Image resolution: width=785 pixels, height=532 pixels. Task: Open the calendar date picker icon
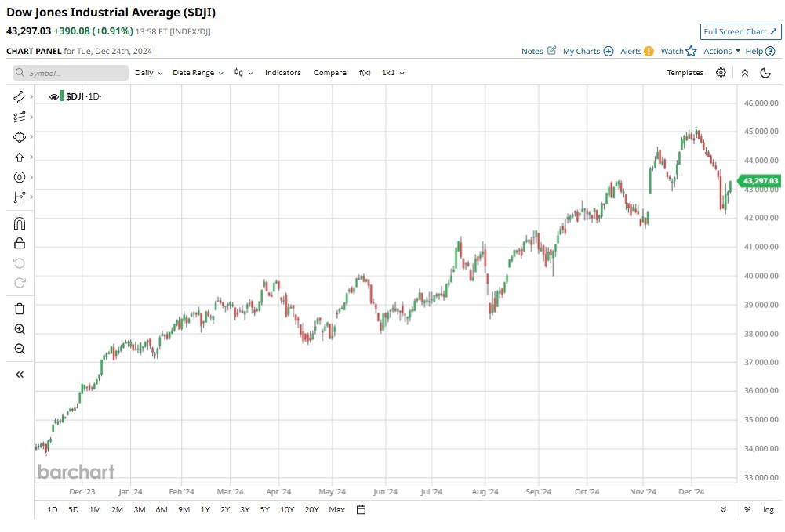click(361, 510)
